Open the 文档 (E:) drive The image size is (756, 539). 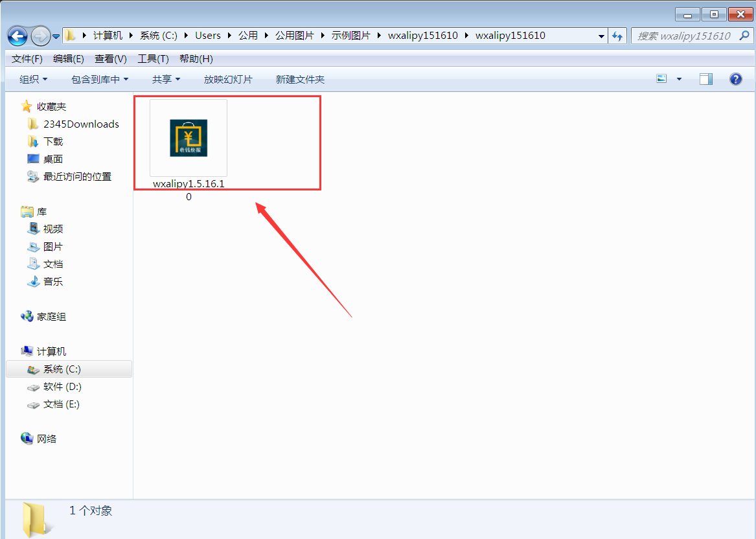click(62, 404)
